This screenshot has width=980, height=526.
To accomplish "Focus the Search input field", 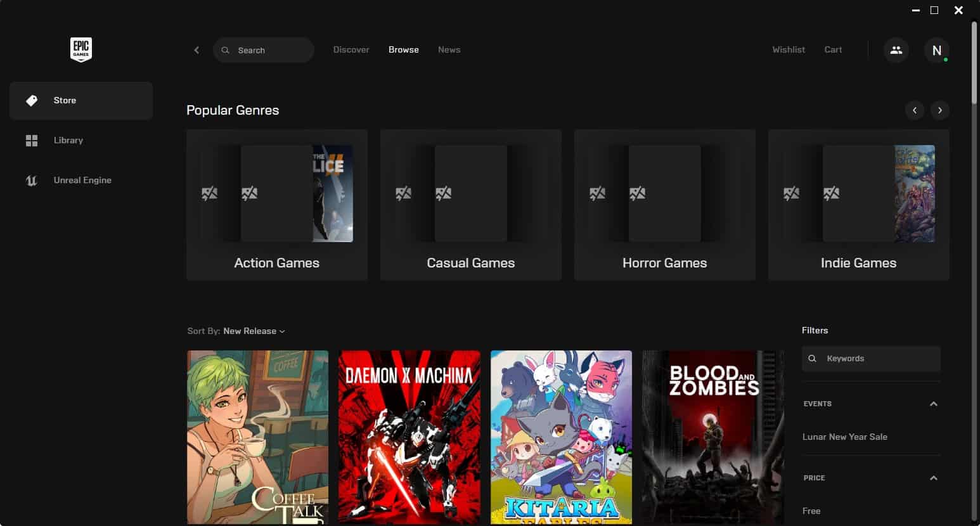I will (x=264, y=50).
